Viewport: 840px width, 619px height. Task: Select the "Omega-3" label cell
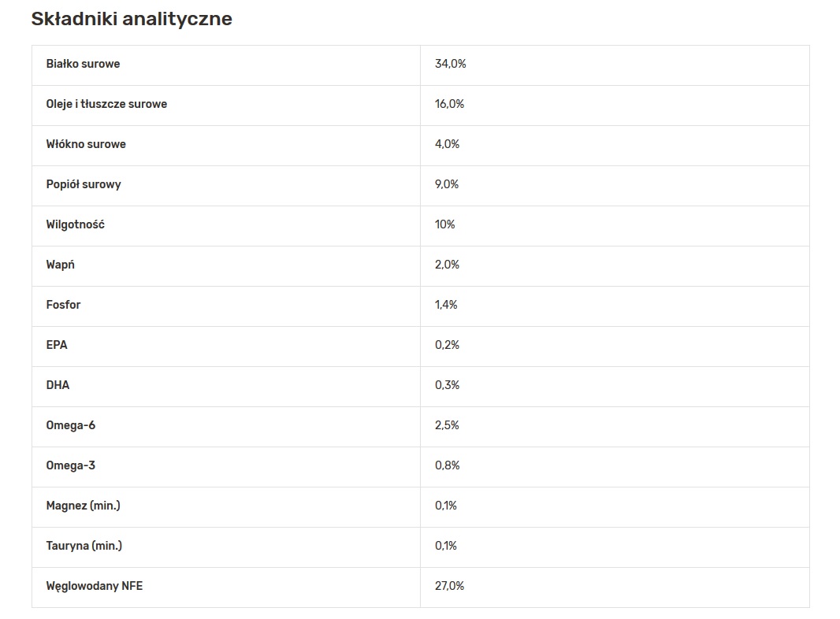click(71, 465)
